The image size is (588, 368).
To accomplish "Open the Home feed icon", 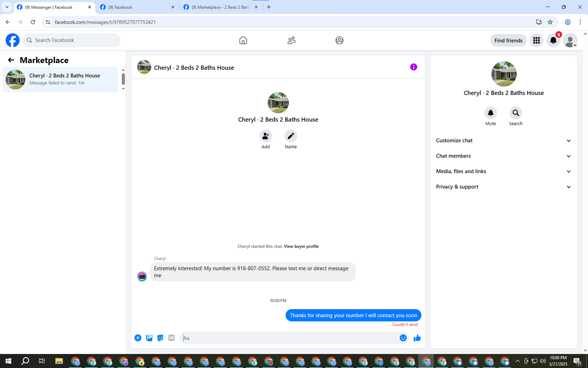I will tap(243, 40).
